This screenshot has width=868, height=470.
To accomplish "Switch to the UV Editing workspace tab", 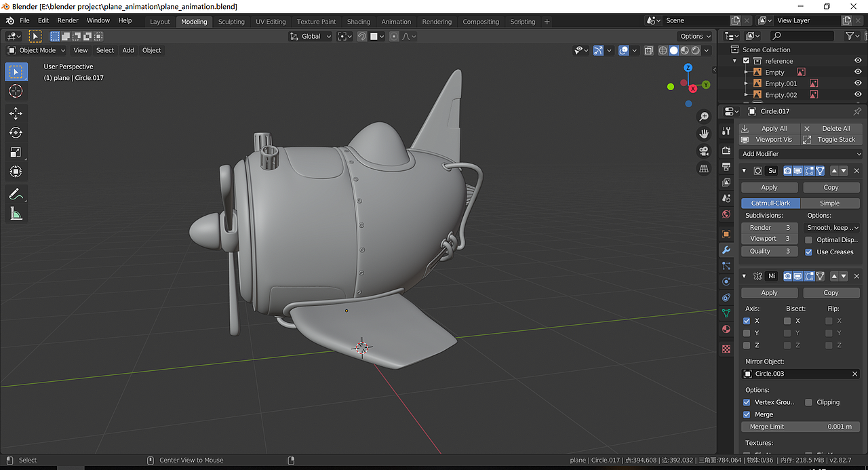I will pos(271,22).
